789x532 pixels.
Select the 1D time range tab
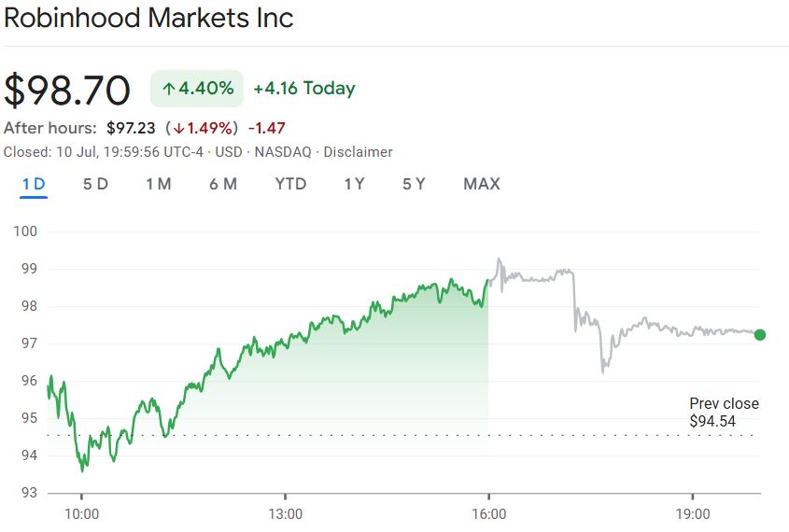coord(34,184)
